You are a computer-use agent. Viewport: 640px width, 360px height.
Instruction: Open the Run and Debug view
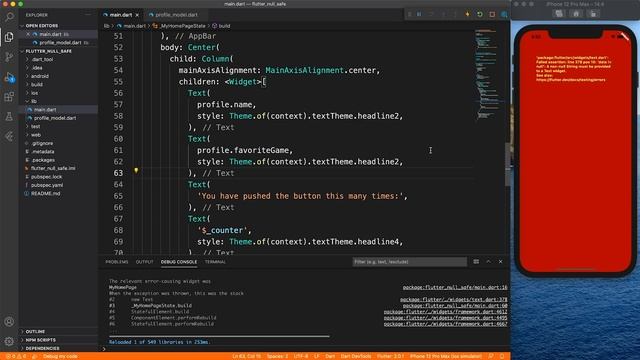pos(9,77)
